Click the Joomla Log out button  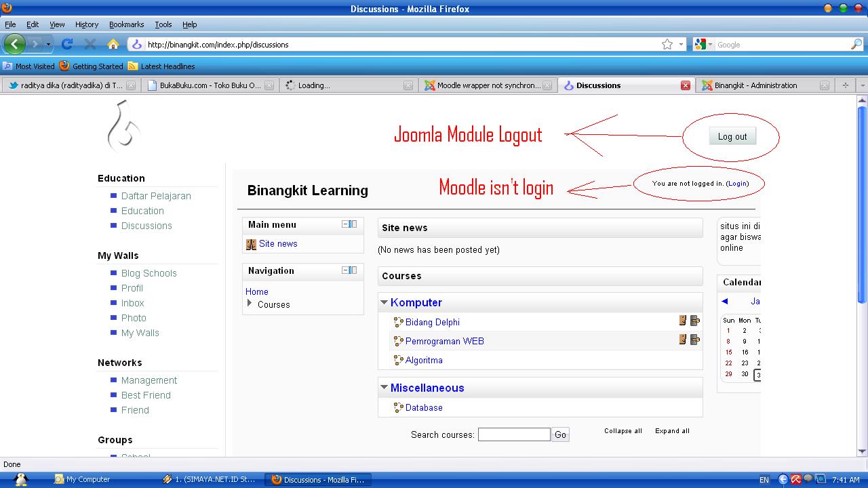pos(732,136)
